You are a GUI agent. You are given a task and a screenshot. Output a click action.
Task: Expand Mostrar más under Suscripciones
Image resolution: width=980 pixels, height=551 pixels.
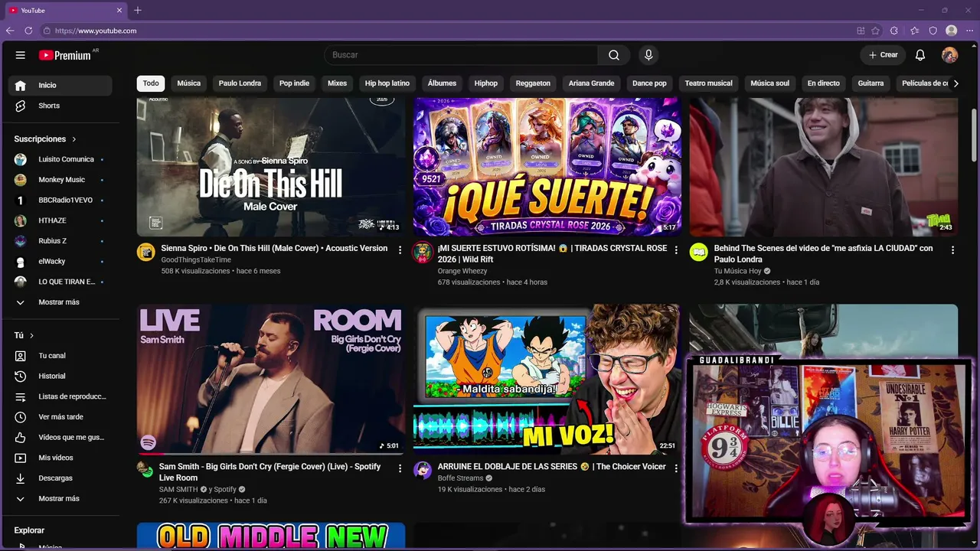pyautogui.click(x=60, y=302)
